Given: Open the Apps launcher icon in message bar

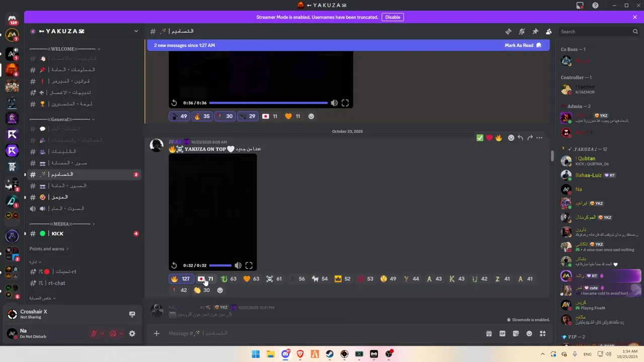Looking at the screenshot, I should point(543,333).
